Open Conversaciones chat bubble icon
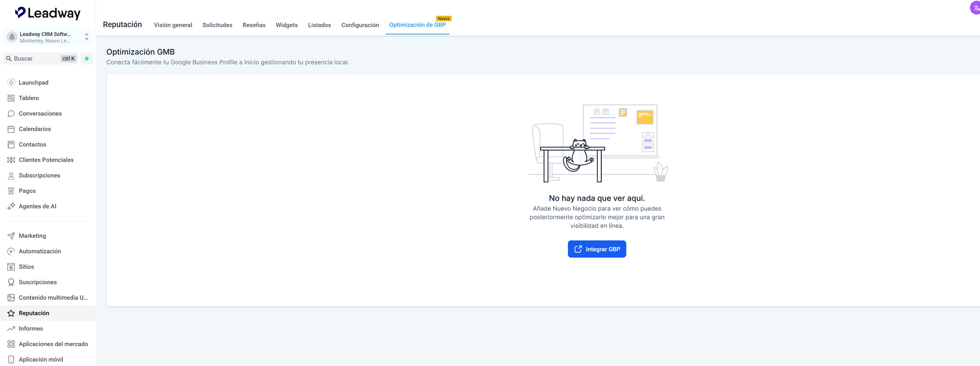The image size is (980, 366). [x=11, y=113]
